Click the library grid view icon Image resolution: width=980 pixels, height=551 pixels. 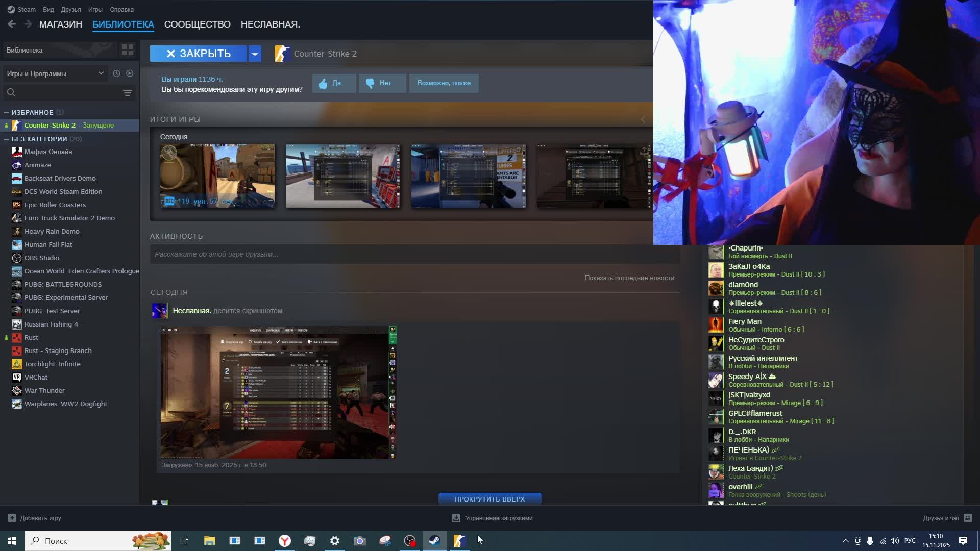click(x=128, y=50)
